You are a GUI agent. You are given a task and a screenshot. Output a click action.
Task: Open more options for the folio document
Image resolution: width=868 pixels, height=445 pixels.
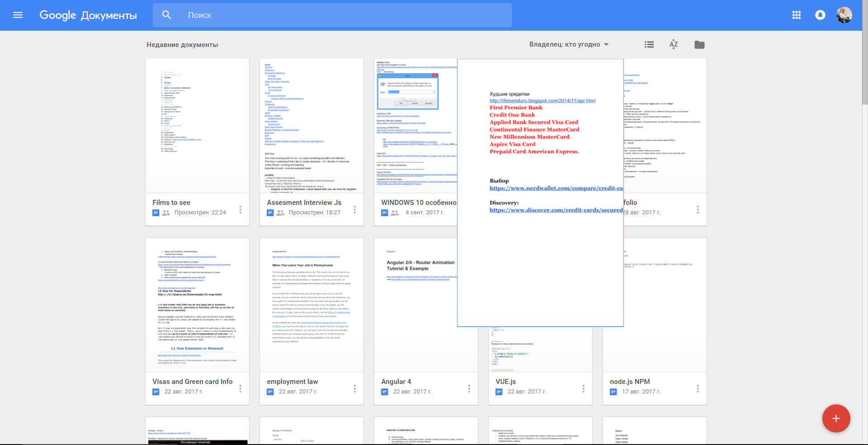coord(698,209)
